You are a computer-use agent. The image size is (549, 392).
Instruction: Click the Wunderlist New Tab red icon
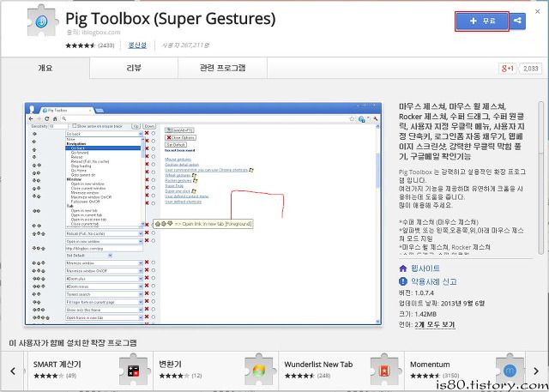[384, 371]
